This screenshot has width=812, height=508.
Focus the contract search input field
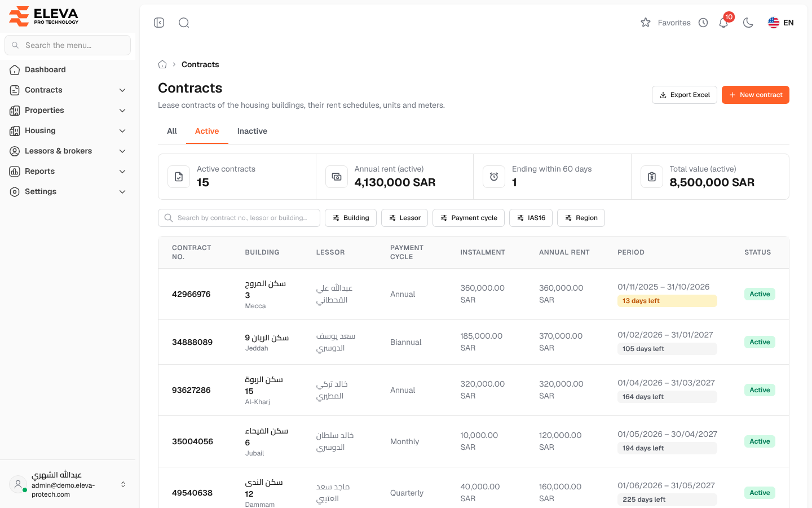[x=239, y=218]
